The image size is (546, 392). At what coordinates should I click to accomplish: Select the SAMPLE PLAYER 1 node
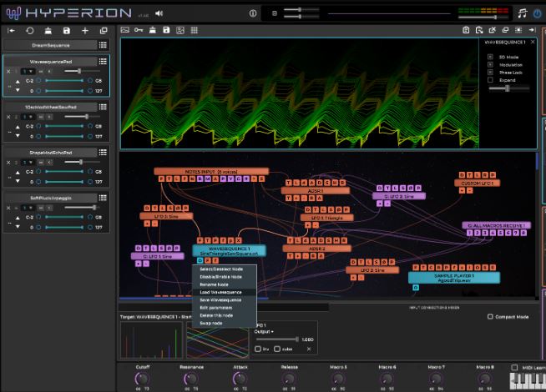pyautogui.click(x=454, y=278)
